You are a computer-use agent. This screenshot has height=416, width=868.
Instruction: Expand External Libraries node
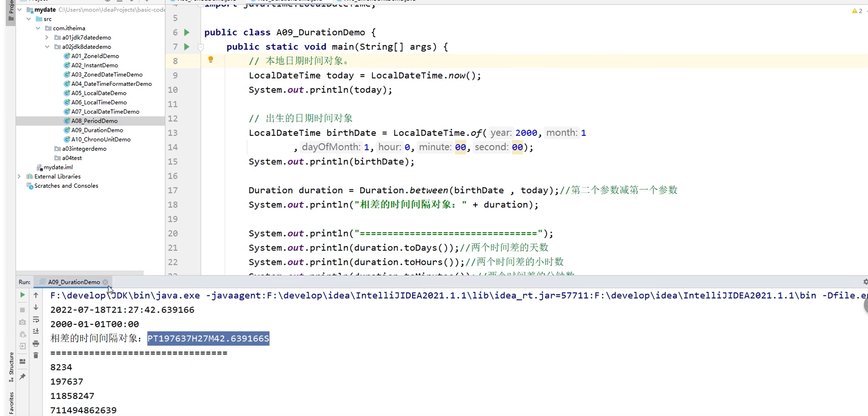point(19,176)
